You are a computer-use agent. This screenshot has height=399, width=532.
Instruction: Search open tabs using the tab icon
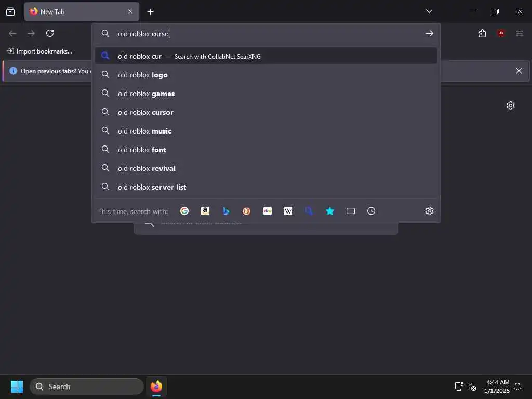coord(351,211)
